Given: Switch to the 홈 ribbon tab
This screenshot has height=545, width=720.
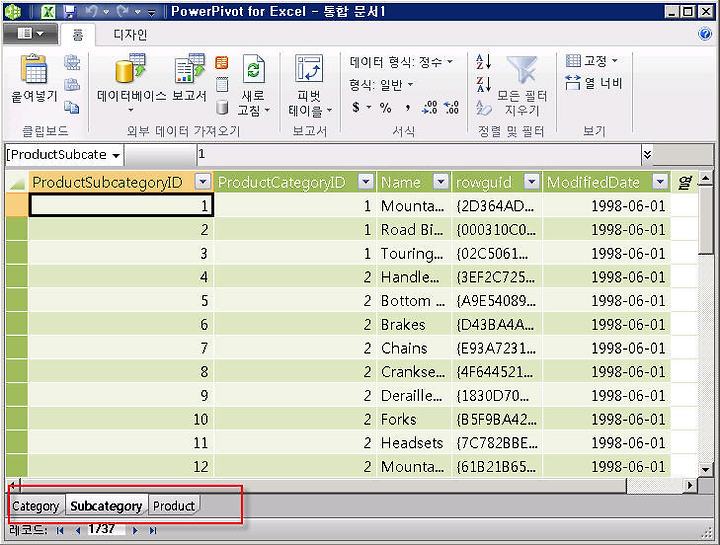Looking at the screenshot, I should point(78,35).
